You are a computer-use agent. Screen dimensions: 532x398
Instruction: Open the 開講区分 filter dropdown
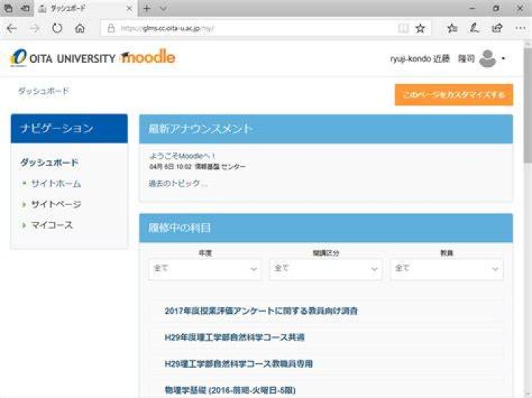click(x=326, y=269)
